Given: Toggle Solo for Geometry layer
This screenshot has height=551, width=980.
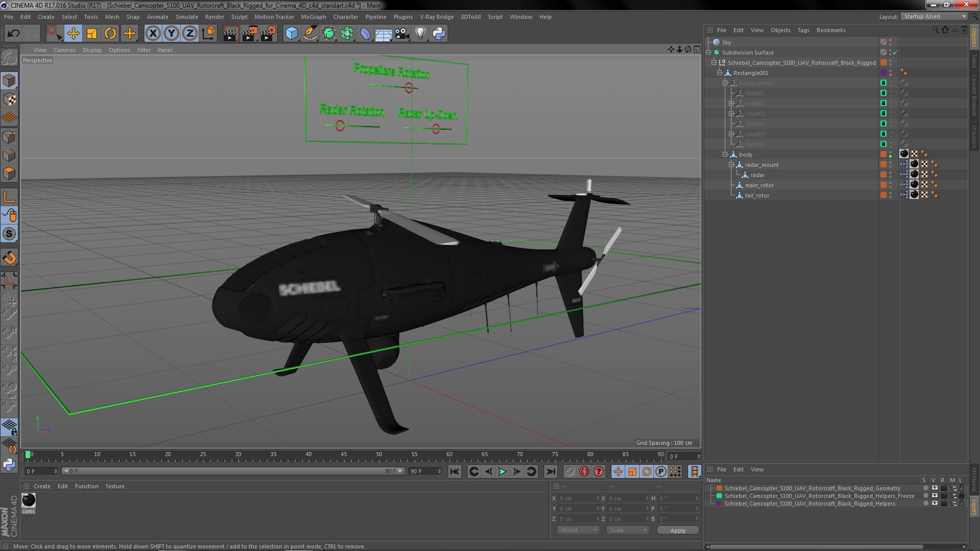Looking at the screenshot, I should point(925,488).
